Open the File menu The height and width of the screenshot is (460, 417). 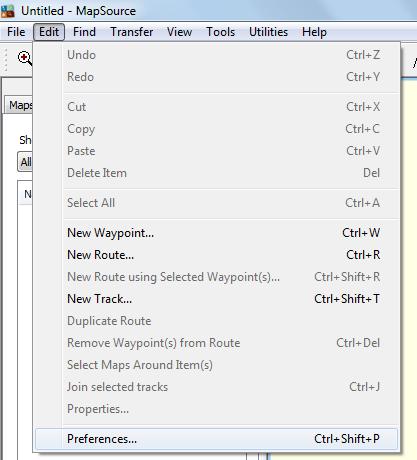tap(16, 32)
